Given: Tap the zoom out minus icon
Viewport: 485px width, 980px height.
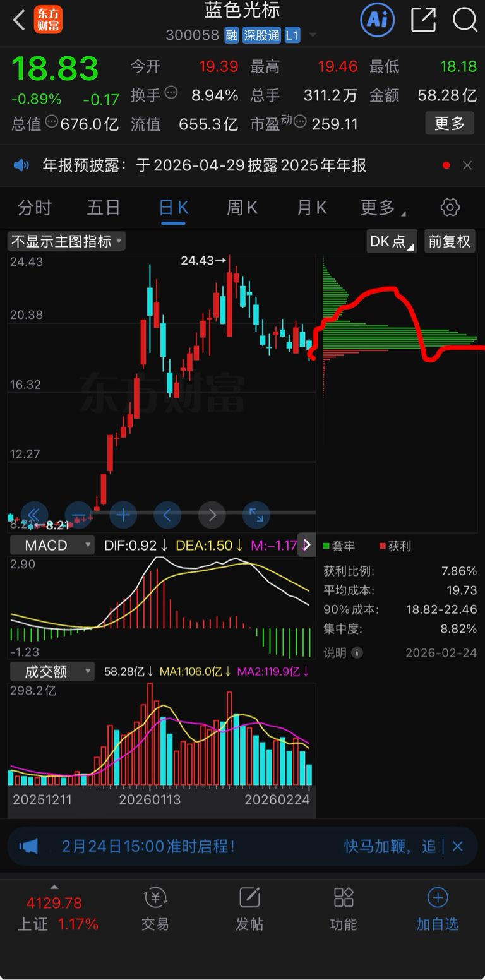Looking at the screenshot, I should click(79, 515).
